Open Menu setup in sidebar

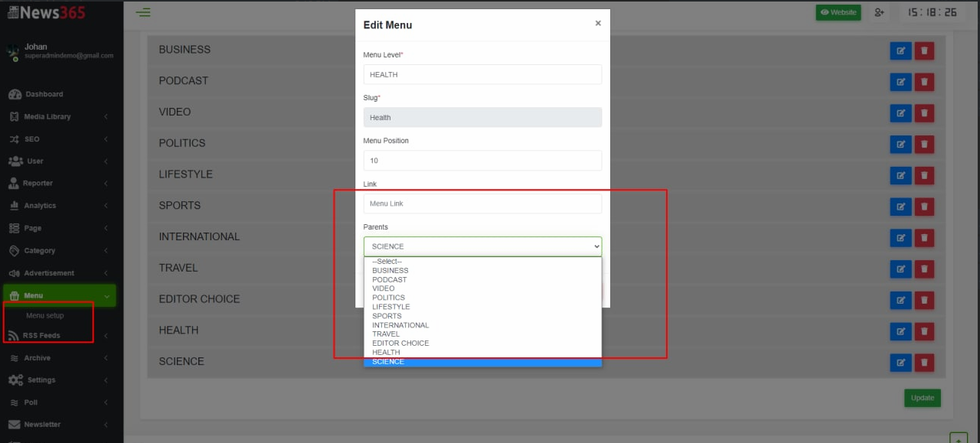click(x=44, y=316)
